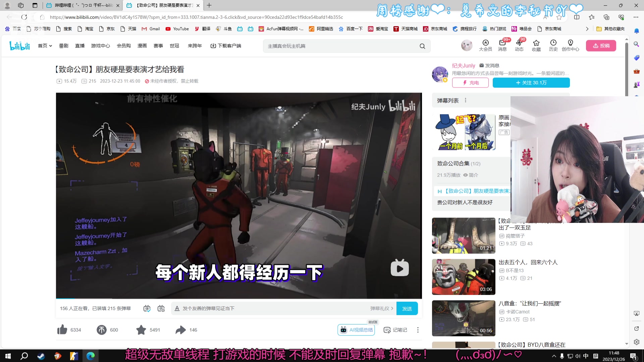Open 弹幕礼仪 etiquette link
This screenshot has width=644, height=362.
coord(382,308)
